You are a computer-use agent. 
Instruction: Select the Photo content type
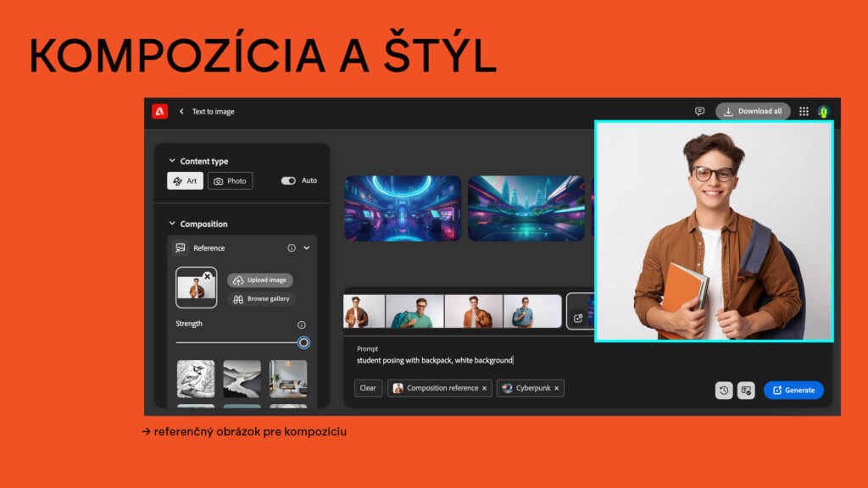(x=231, y=181)
